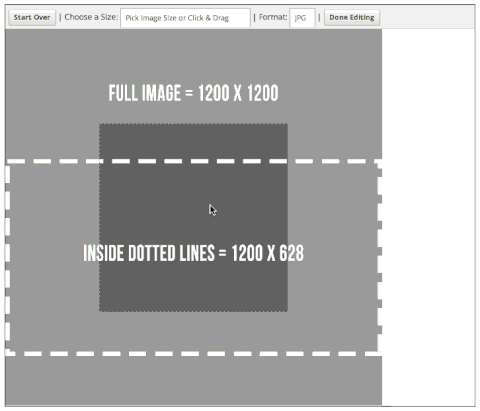The height and width of the screenshot is (411, 480).
Task: Click the right dashed edge of dotted rectangle
Action: (x=380, y=257)
